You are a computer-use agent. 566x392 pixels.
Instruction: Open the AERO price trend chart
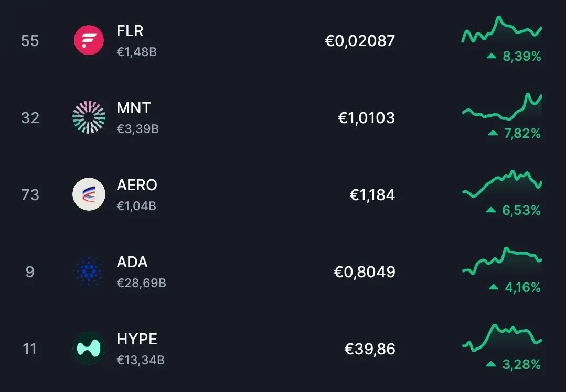point(502,184)
